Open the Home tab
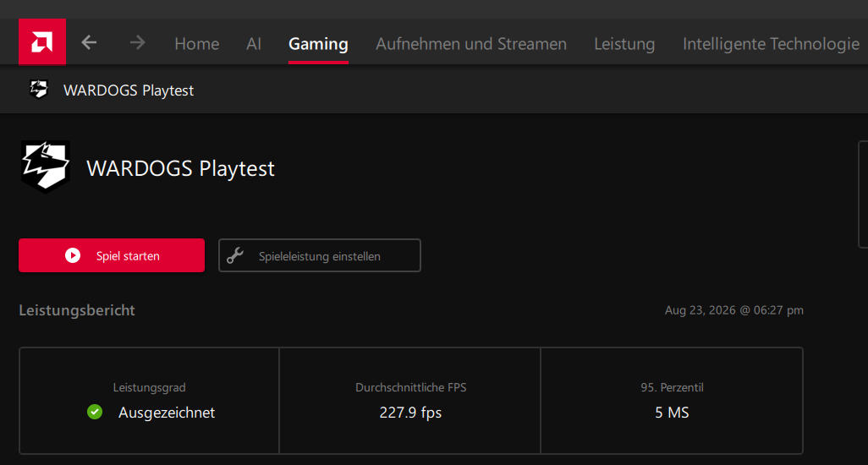The image size is (868, 465). pyautogui.click(x=196, y=44)
